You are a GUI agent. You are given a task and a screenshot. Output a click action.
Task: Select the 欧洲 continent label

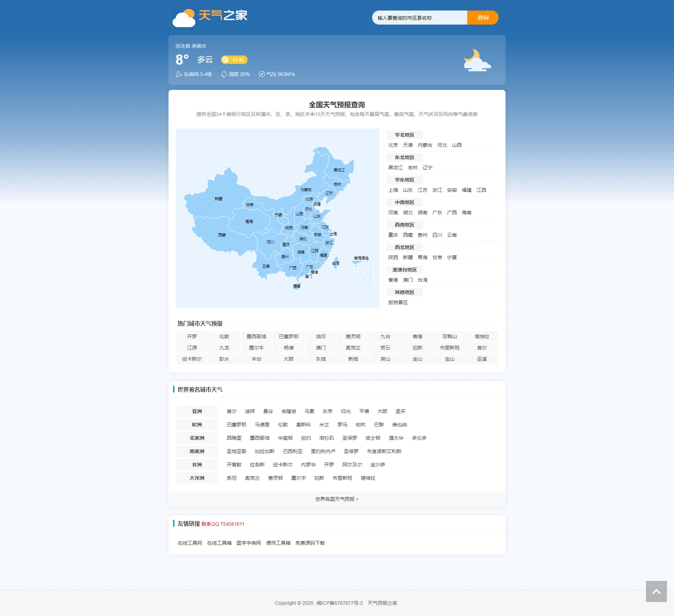(197, 425)
